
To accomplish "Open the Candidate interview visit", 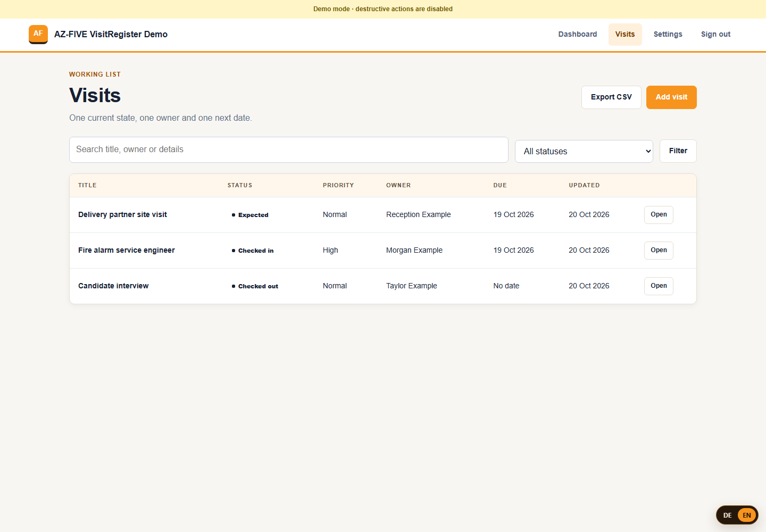I will point(659,286).
